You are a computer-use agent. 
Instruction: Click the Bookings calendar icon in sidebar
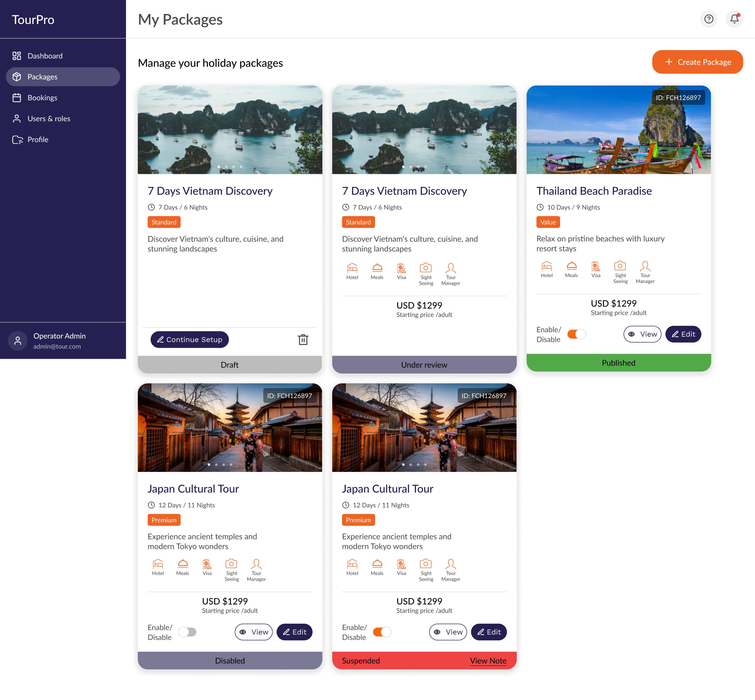17,98
